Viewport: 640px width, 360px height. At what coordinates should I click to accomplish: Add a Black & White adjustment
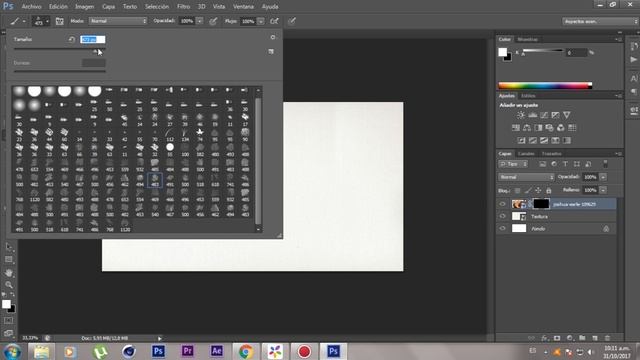click(x=538, y=128)
